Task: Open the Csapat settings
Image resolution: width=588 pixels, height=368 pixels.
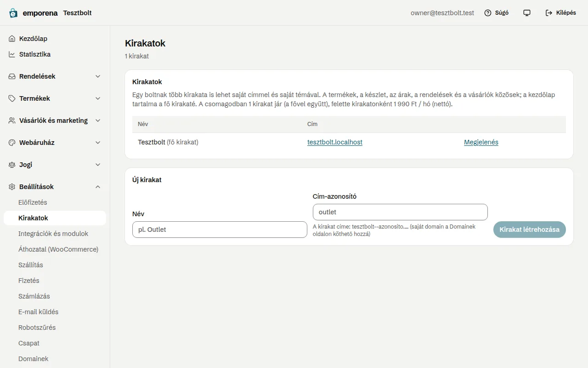Action: 55,343
